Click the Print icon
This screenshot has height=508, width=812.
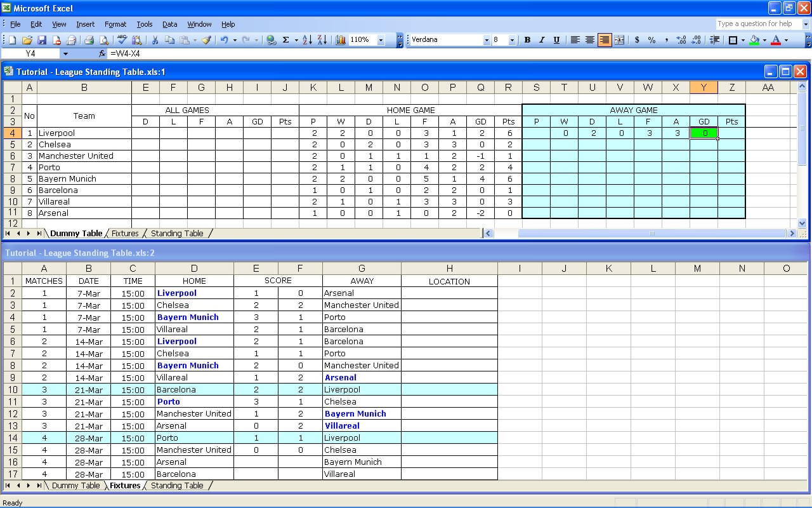coord(89,40)
